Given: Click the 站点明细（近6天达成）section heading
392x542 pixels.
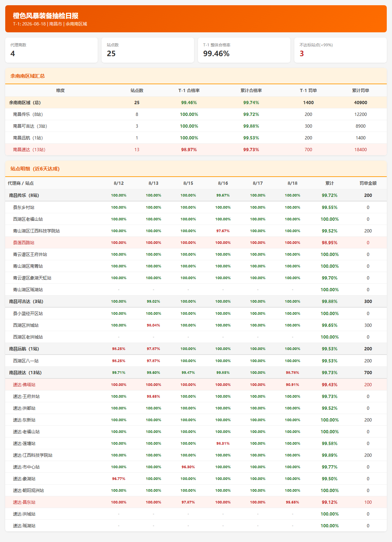Looking at the screenshot, I should (35, 169).
